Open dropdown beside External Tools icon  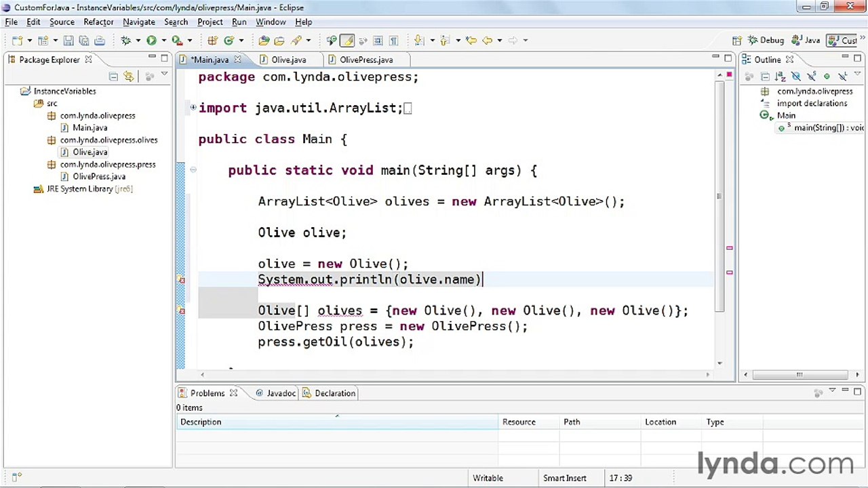click(x=189, y=41)
